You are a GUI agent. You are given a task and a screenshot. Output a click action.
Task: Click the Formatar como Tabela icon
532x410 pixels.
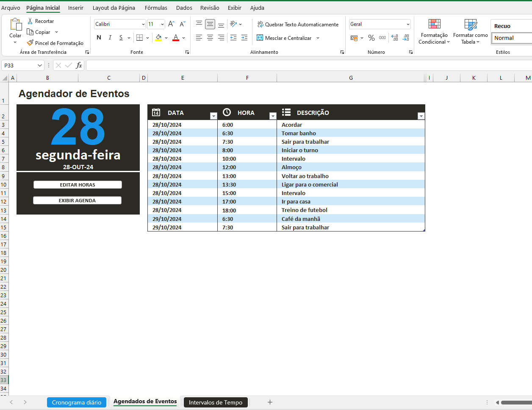470,24
